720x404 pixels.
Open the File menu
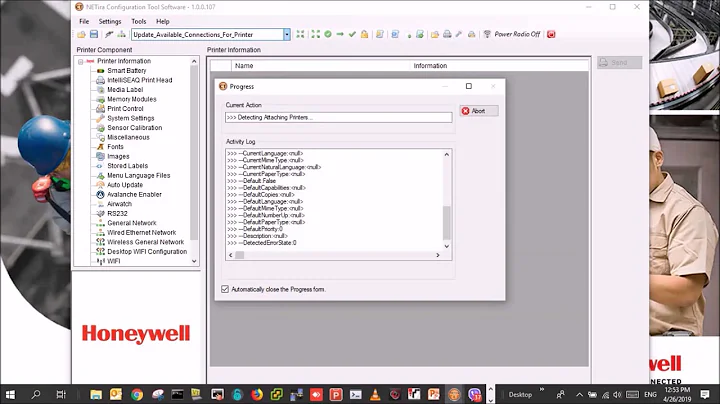84,22
